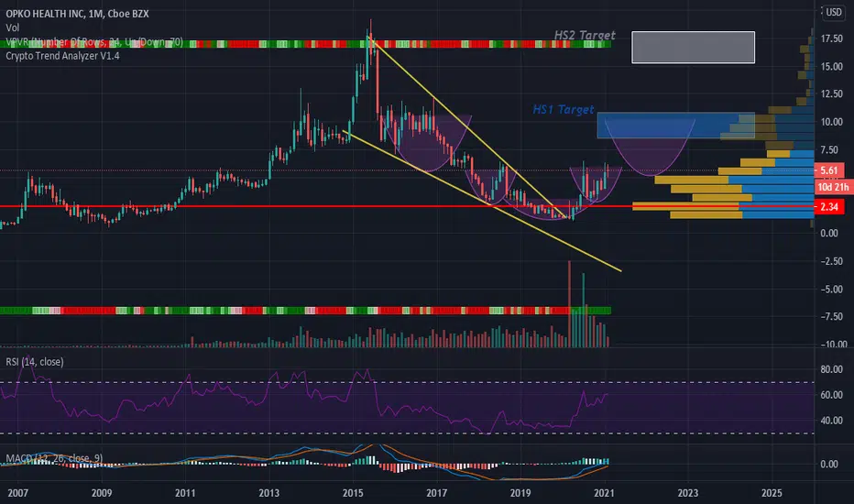Screen dimensions: 854x504
Task: Click the 10d 21h countdown label
Action: tap(833, 188)
